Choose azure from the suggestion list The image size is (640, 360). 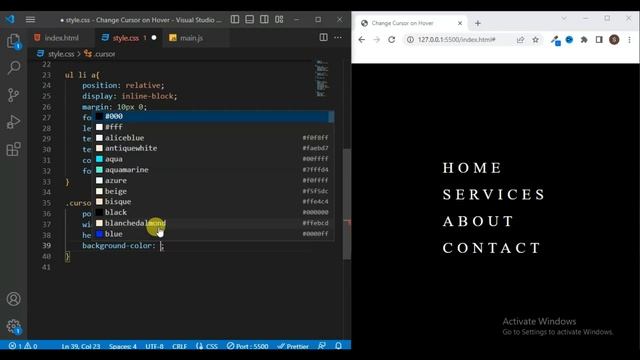coord(212,180)
